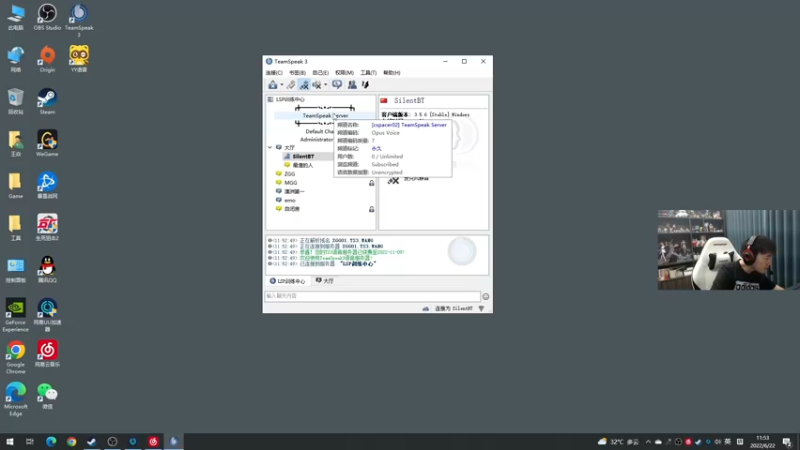Click 连接为 SilentBT status bar text
800x450 pixels.
[x=454, y=309]
